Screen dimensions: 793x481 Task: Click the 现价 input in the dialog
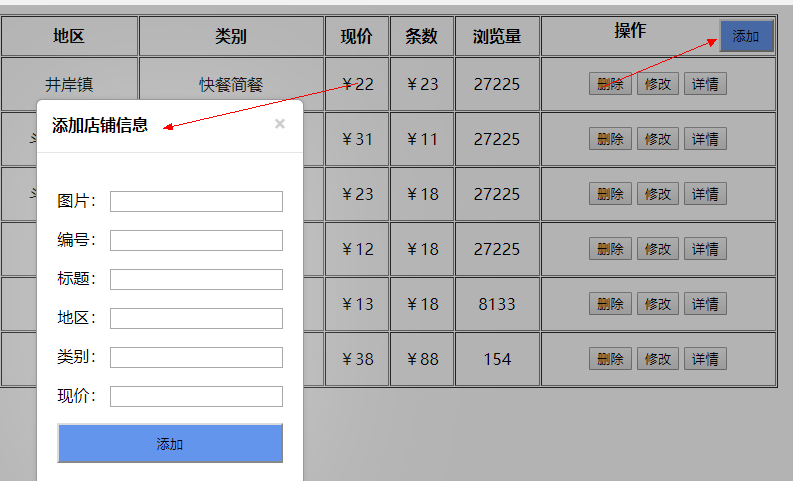tap(196, 396)
